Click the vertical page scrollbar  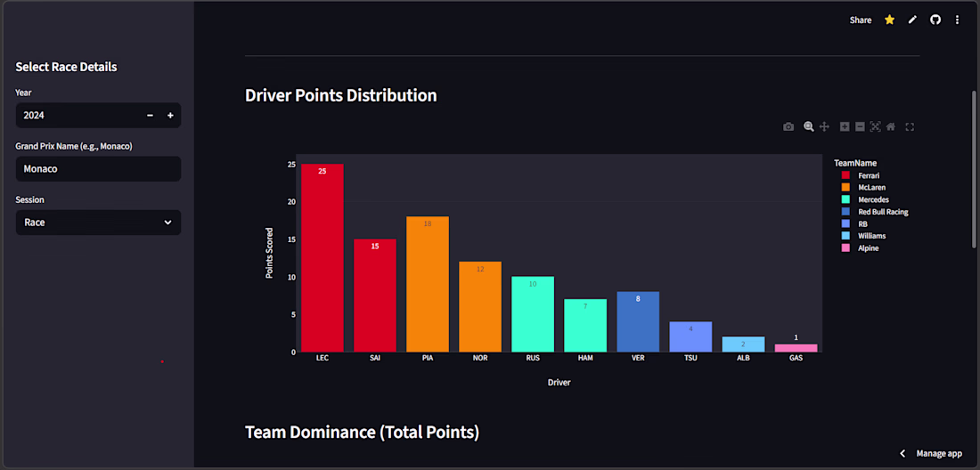(973, 168)
